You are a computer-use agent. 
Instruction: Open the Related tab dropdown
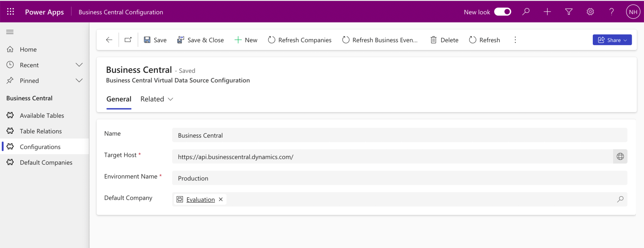tap(157, 99)
